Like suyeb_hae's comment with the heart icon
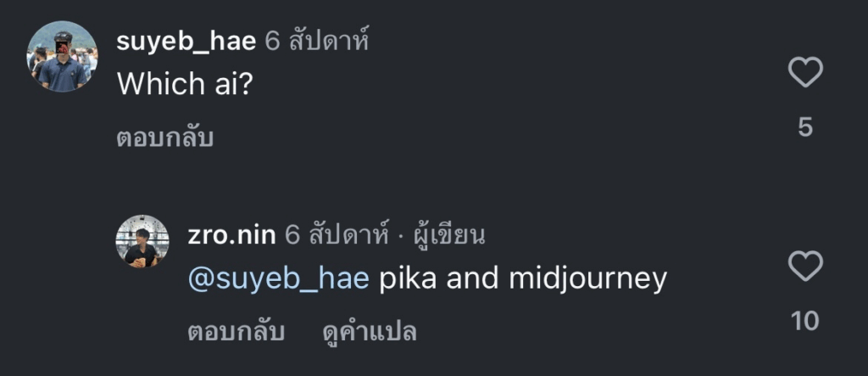 [805, 73]
